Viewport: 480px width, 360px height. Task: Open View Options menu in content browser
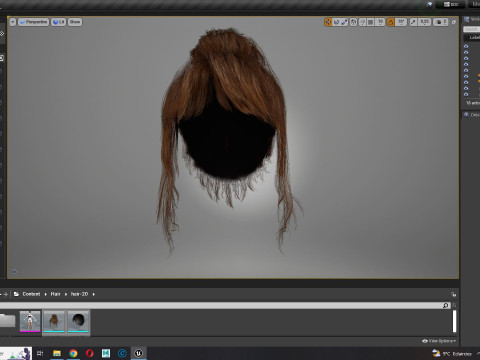click(x=439, y=341)
